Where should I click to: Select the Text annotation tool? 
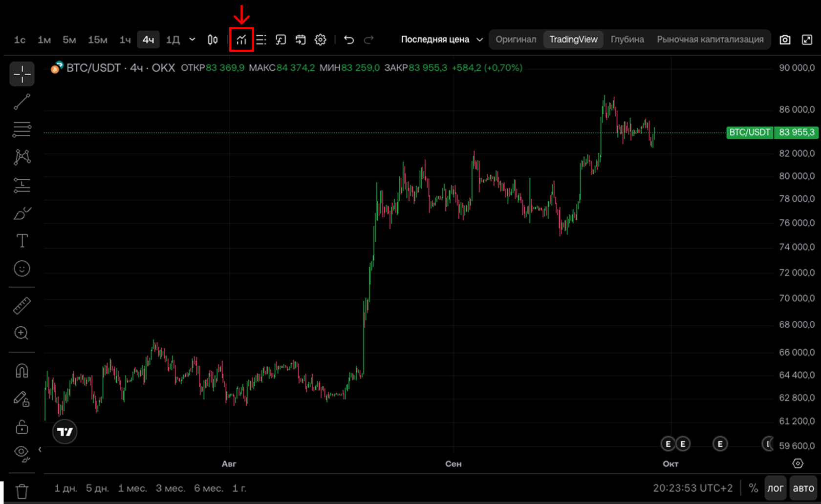[22, 241]
